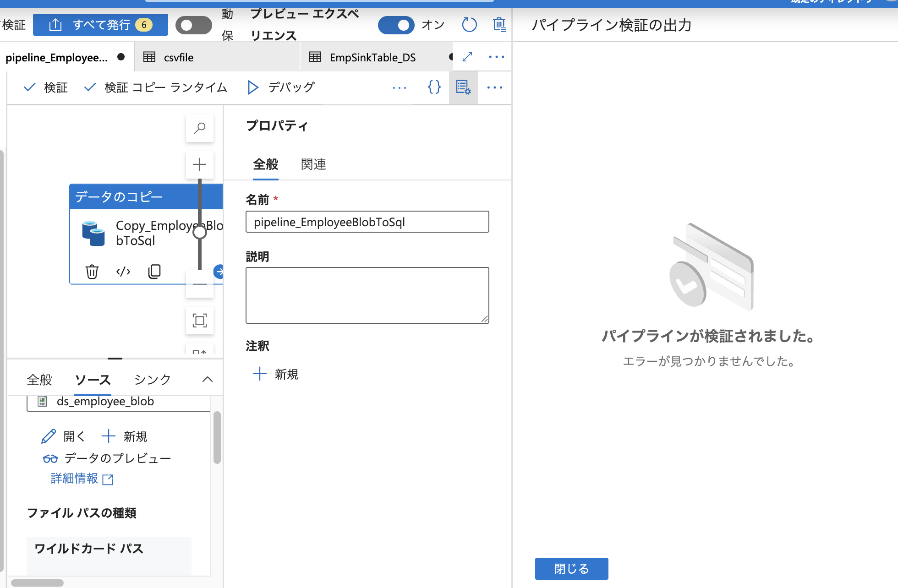Click the zoom-in plus icon on canvas
Viewport: 898px width, 588px height.
pyautogui.click(x=199, y=164)
